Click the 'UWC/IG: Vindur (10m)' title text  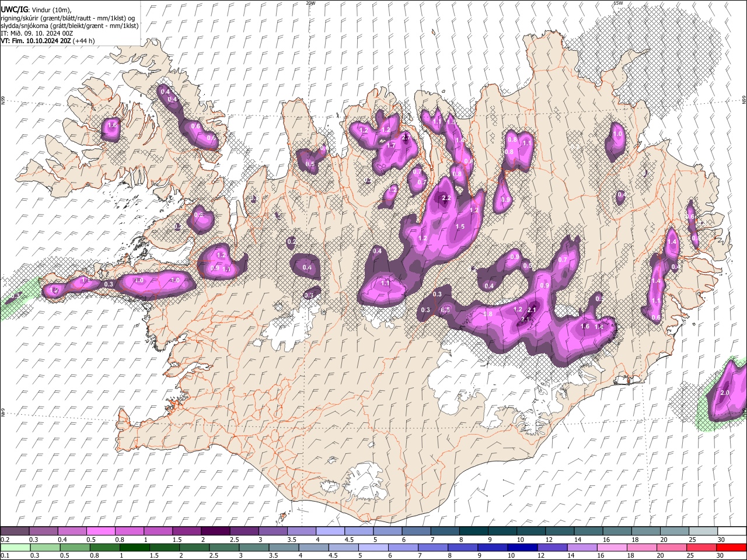[36, 9]
